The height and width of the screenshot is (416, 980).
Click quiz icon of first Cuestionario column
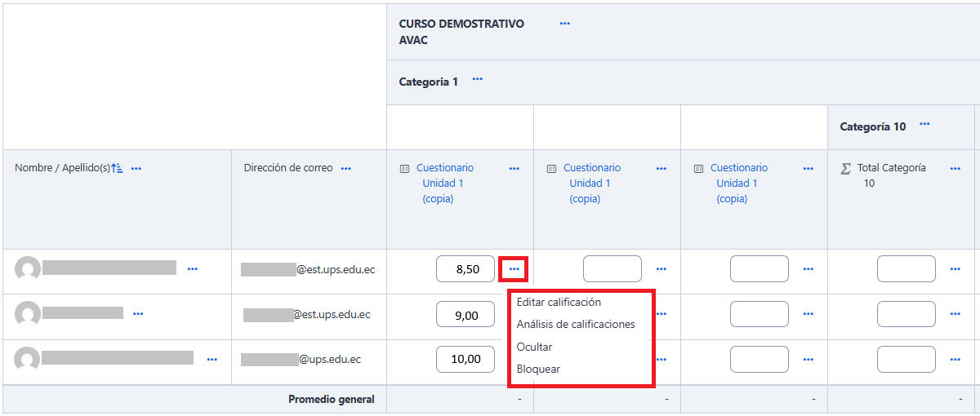(x=404, y=169)
